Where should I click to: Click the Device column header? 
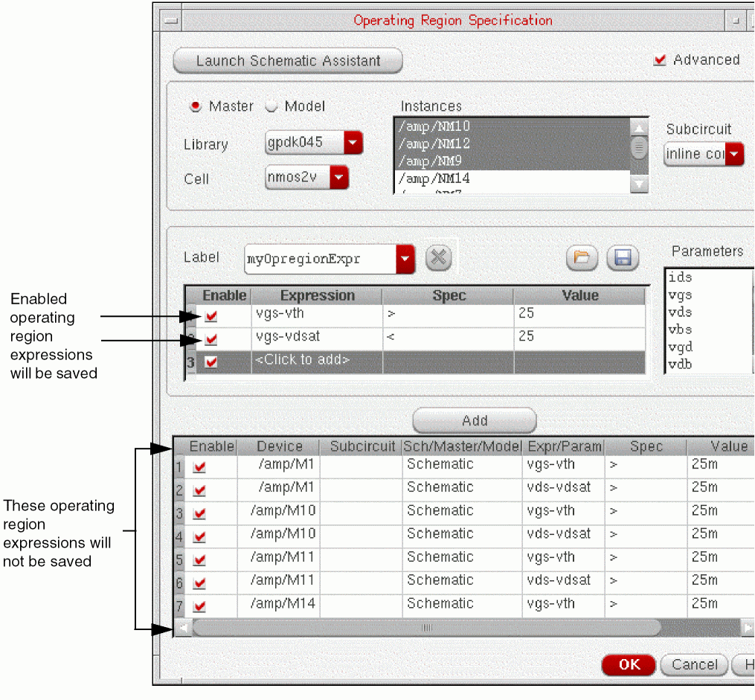(x=279, y=446)
